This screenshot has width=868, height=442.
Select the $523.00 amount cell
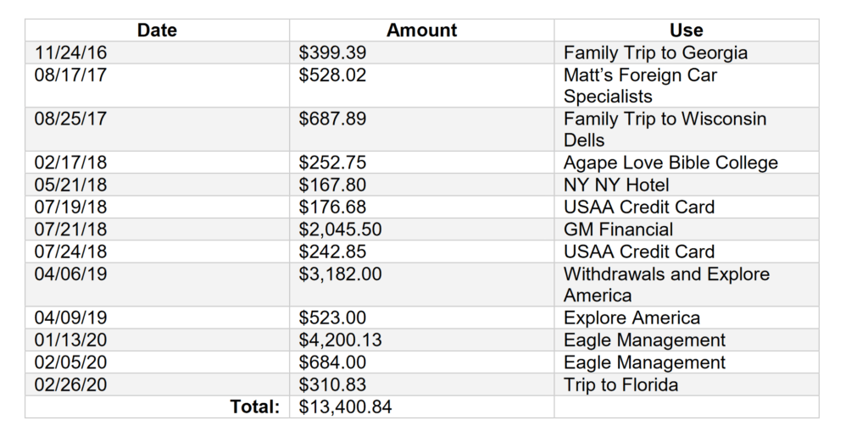click(421, 318)
